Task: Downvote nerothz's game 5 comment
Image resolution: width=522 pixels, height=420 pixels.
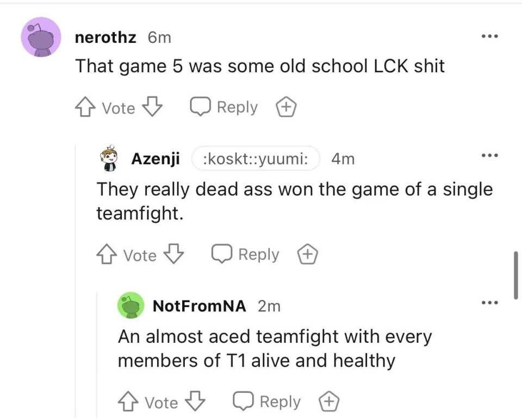Action: tap(152, 108)
